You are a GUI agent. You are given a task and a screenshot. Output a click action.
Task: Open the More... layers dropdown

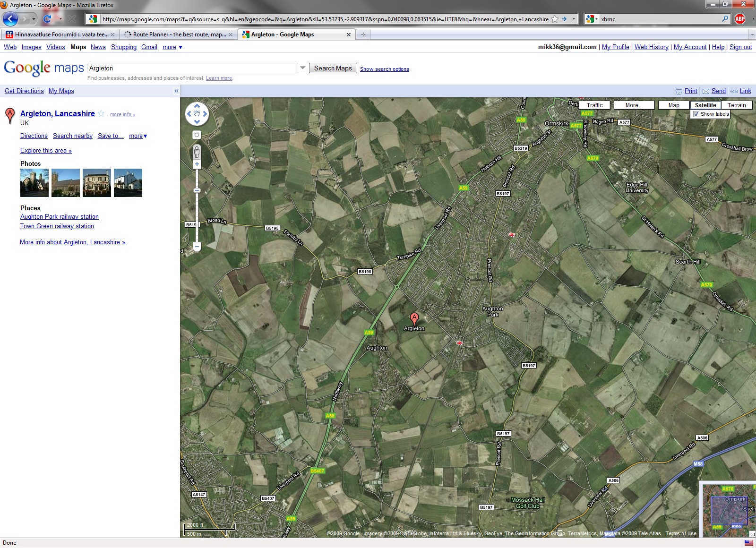click(x=634, y=105)
